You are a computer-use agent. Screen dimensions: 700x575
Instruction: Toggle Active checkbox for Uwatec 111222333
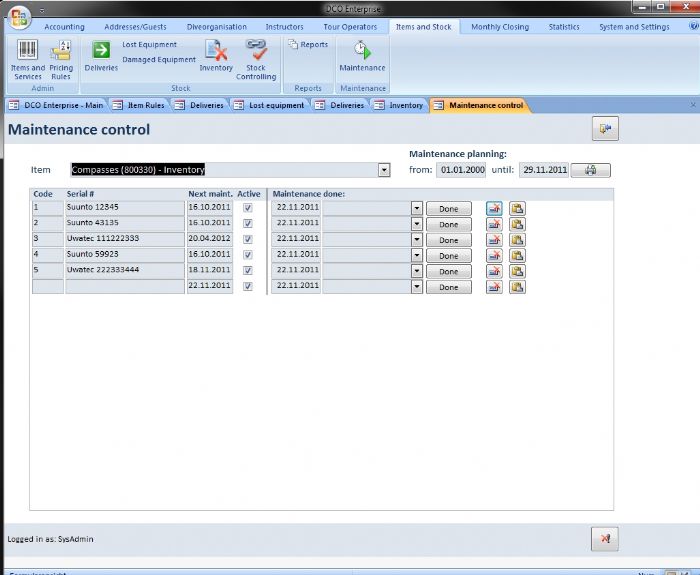click(x=248, y=239)
